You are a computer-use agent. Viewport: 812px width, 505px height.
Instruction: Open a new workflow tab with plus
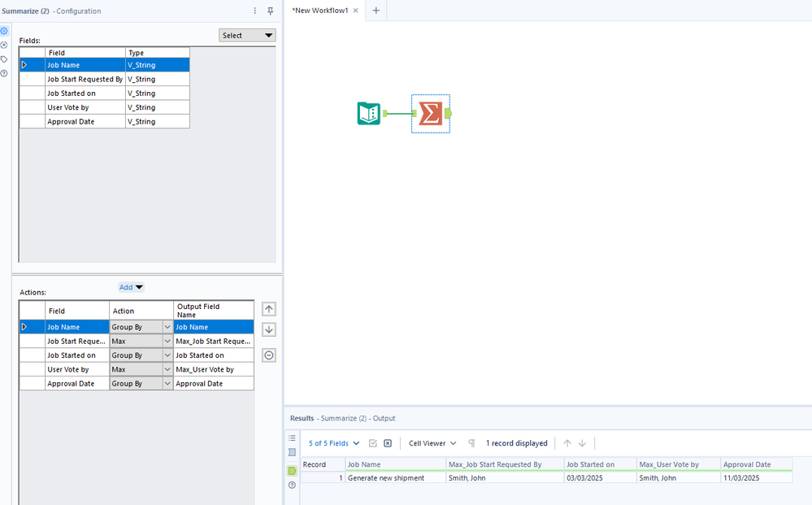pyautogui.click(x=376, y=11)
